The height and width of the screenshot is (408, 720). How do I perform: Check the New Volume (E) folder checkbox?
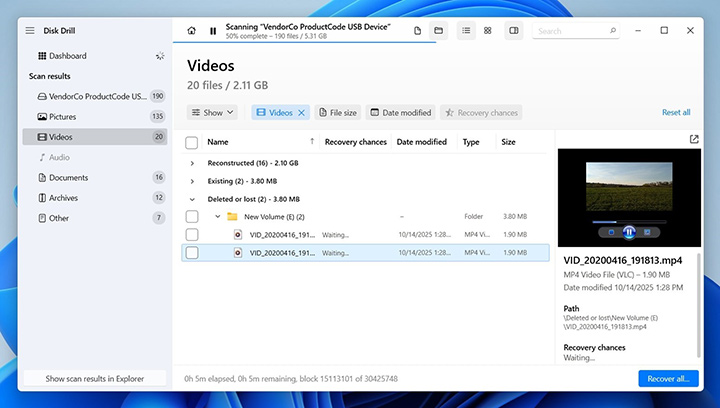point(192,217)
